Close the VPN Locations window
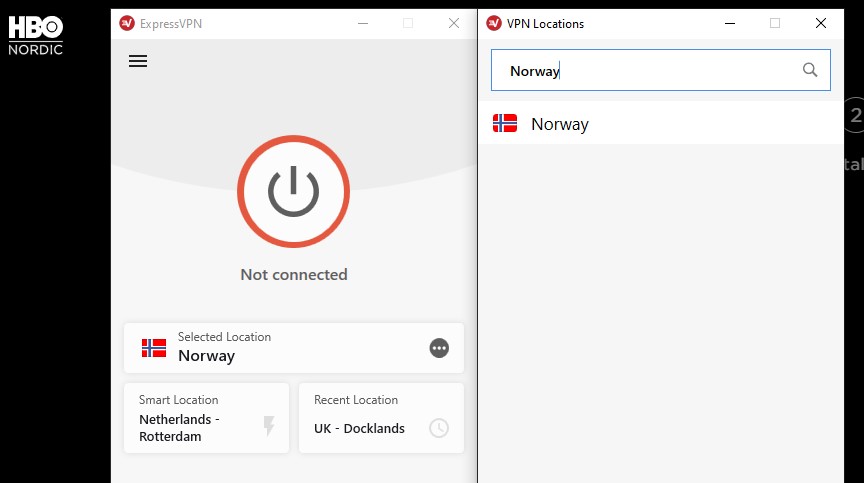The image size is (864, 483). pyautogui.click(x=820, y=23)
